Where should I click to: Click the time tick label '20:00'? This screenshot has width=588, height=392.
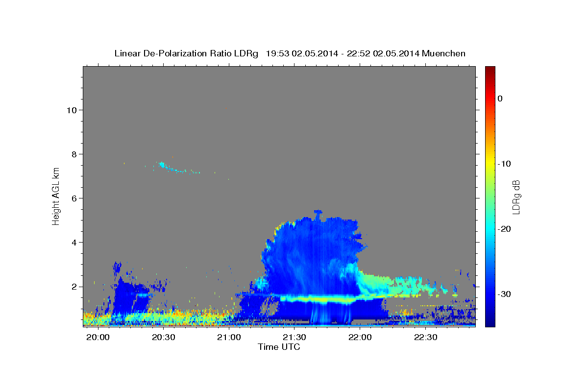point(98,338)
